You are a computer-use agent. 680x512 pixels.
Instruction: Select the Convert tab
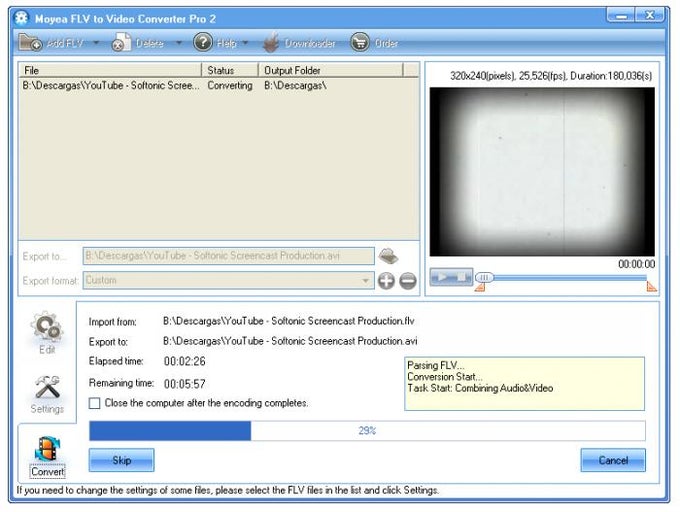(47, 457)
